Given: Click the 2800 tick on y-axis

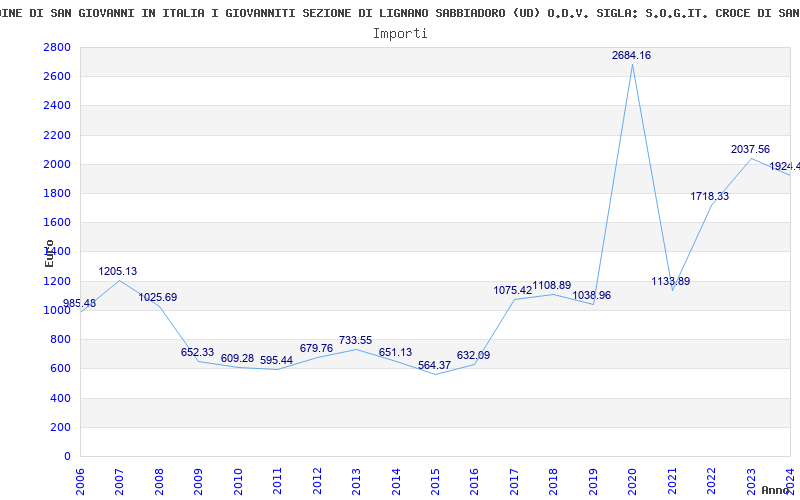Looking at the screenshot, I should pyautogui.click(x=57, y=48).
